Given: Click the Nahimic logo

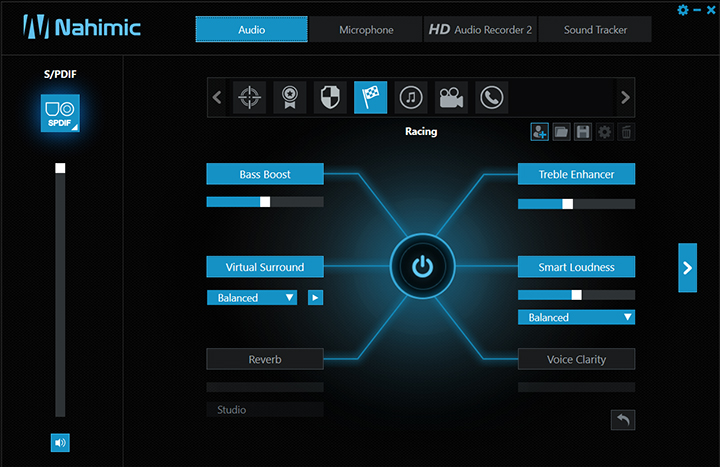Looking at the screenshot, I should tap(82, 27).
